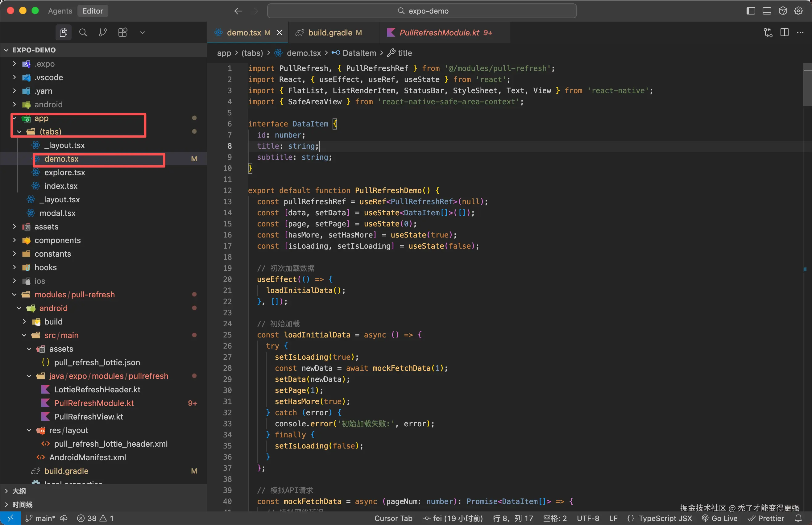812x525 pixels.
Task: Toggle the primary sidebar layout icon
Action: pos(751,11)
